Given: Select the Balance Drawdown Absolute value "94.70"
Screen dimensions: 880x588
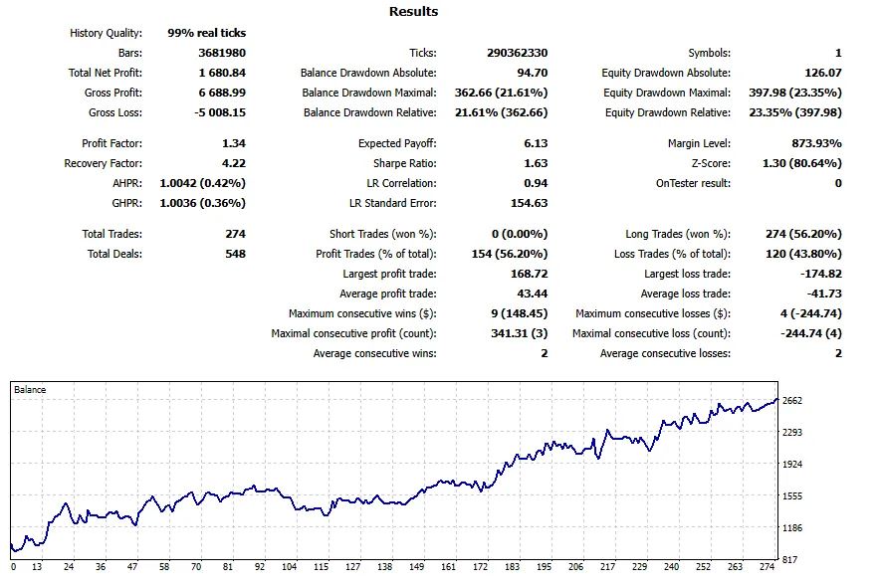Looking at the screenshot, I should pyautogui.click(x=532, y=73).
